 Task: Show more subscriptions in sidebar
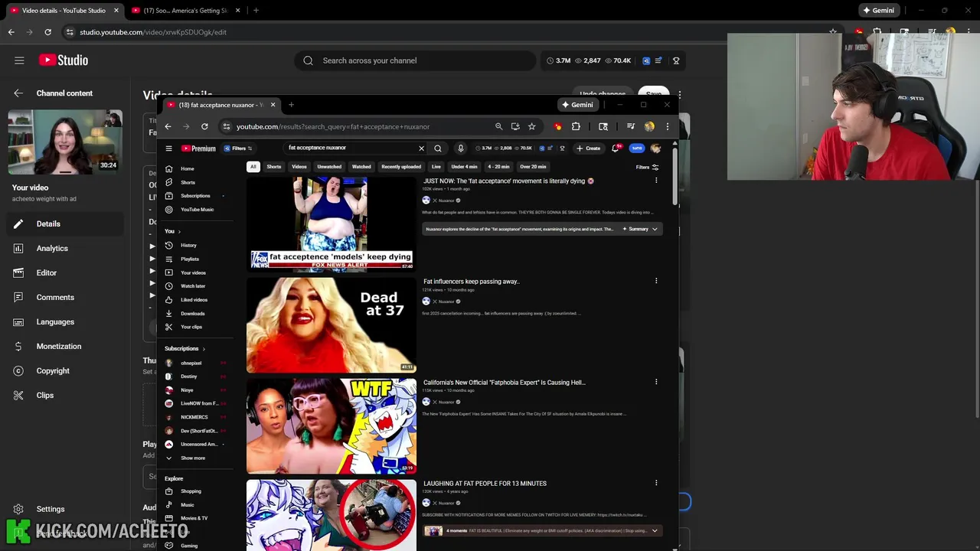click(x=192, y=458)
